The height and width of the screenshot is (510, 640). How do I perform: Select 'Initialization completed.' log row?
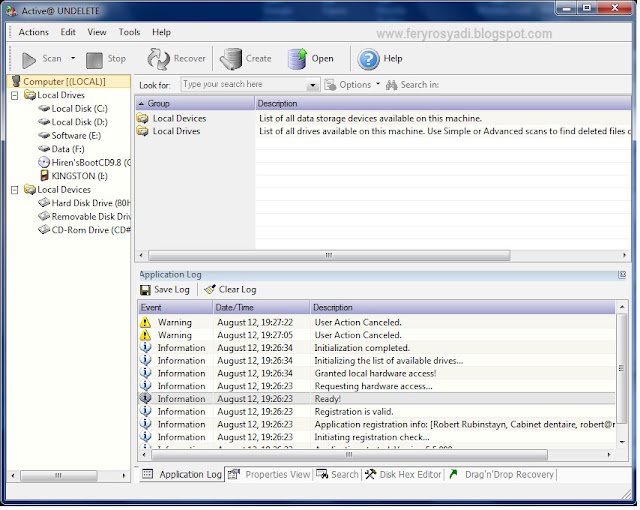click(376, 348)
